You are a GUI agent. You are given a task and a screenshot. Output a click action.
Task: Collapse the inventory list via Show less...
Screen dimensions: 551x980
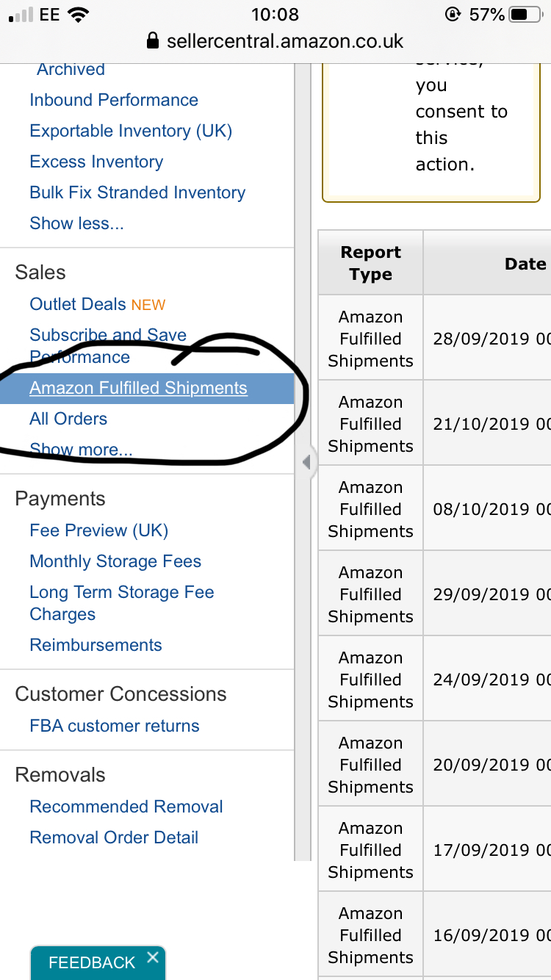tap(76, 223)
